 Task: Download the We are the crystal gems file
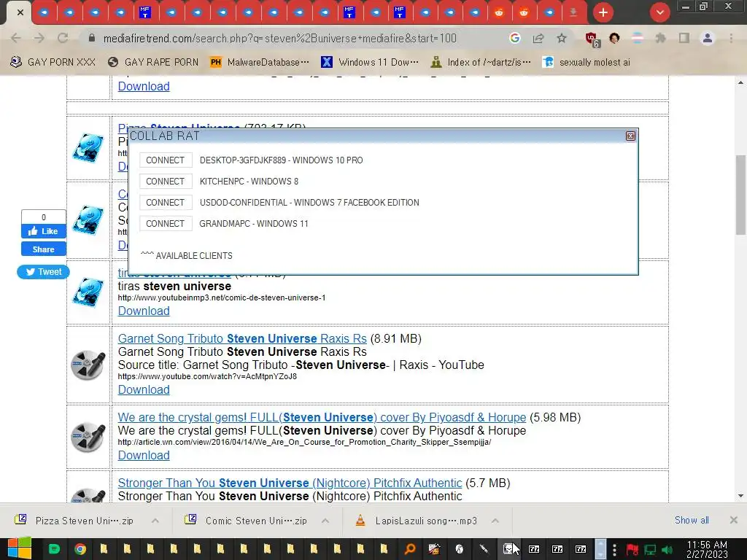(144, 455)
